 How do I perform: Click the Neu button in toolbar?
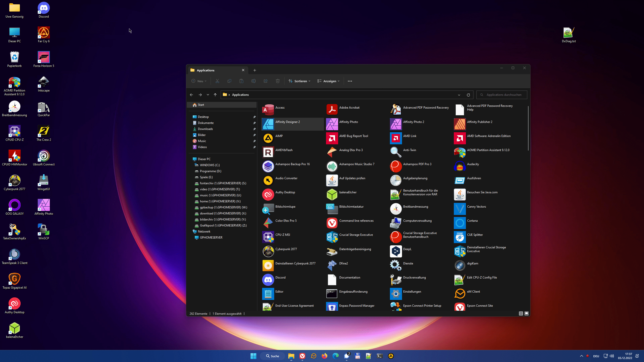pyautogui.click(x=199, y=81)
